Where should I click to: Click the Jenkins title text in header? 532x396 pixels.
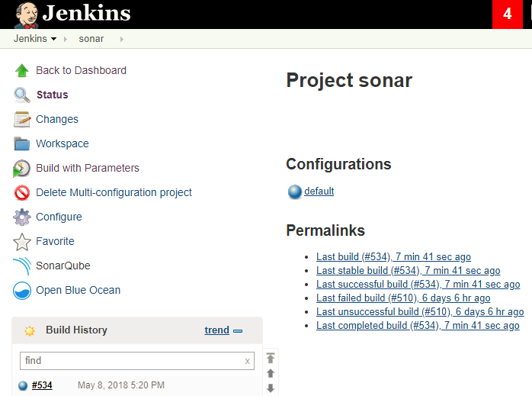(x=86, y=13)
